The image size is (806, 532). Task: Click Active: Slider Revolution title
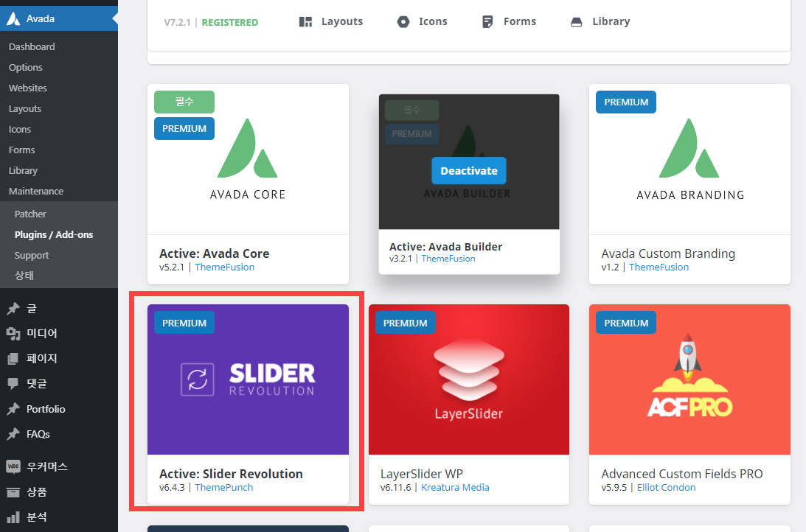pos(231,474)
